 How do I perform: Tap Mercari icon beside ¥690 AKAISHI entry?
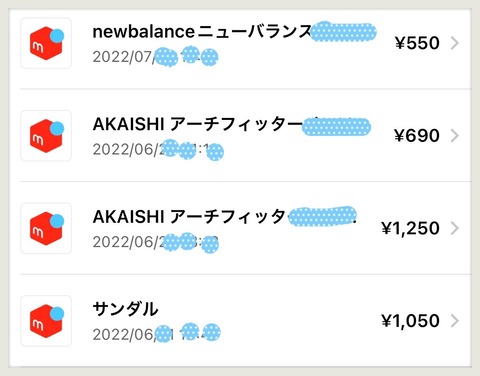click(46, 136)
